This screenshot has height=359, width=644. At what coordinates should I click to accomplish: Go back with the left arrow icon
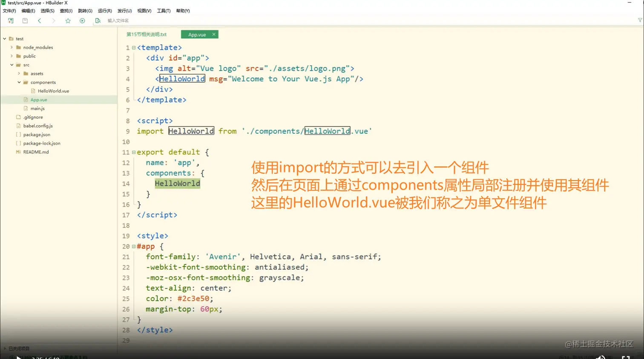[39, 20]
